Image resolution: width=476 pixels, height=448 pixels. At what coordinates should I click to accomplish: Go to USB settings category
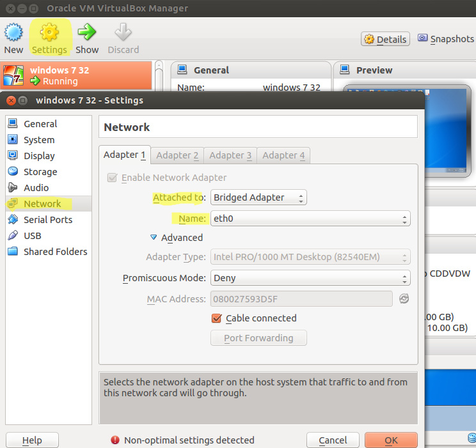coord(32,236)
